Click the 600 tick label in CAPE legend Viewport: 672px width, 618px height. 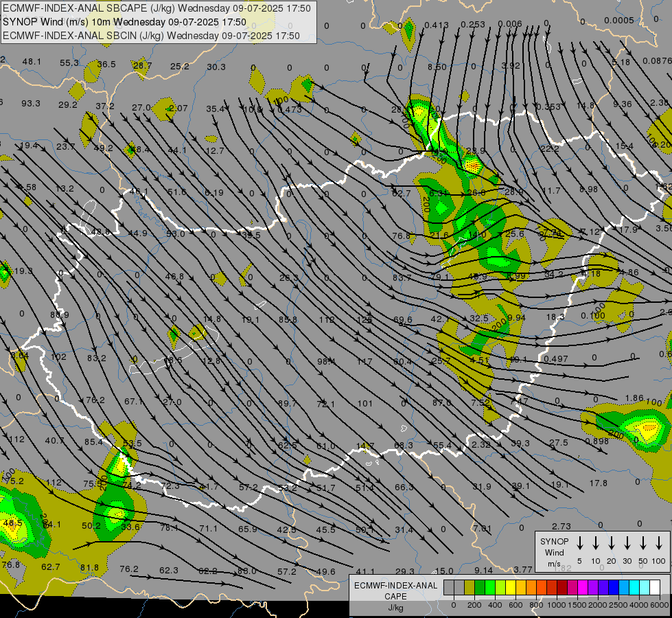pos(515,604)
